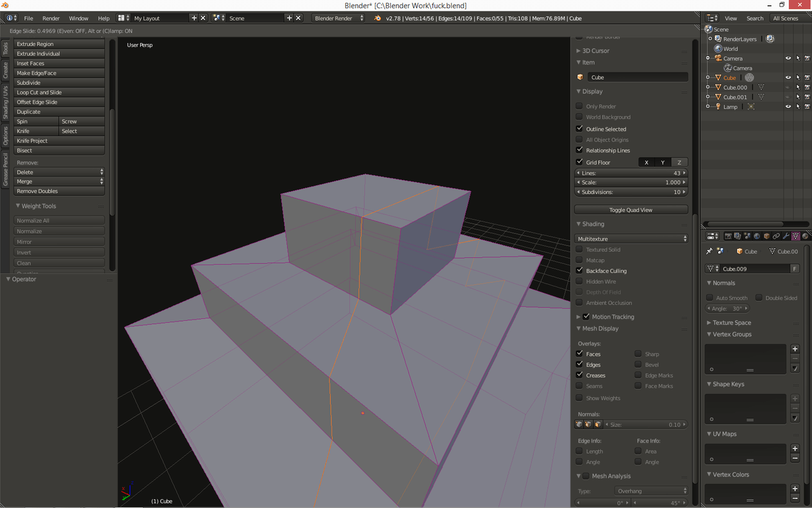Open the World properties globe tab
This screenshot has height=508, width=812.
(x=757, y=236)
